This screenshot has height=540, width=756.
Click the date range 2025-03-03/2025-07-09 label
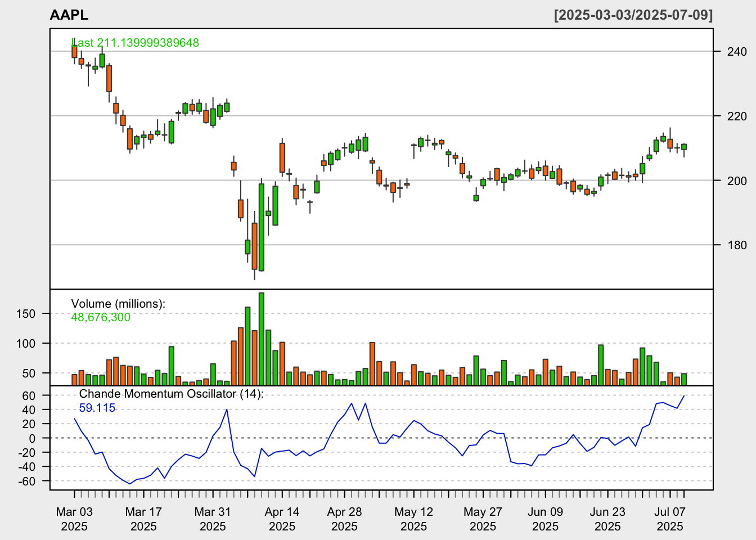point(633,15)
